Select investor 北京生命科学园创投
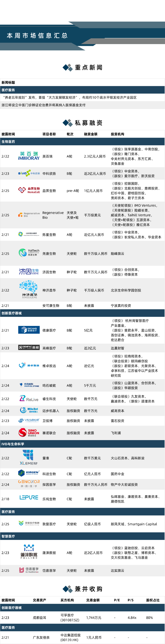The height and width of the screenshot is (644, 165). tap(126, 290)
